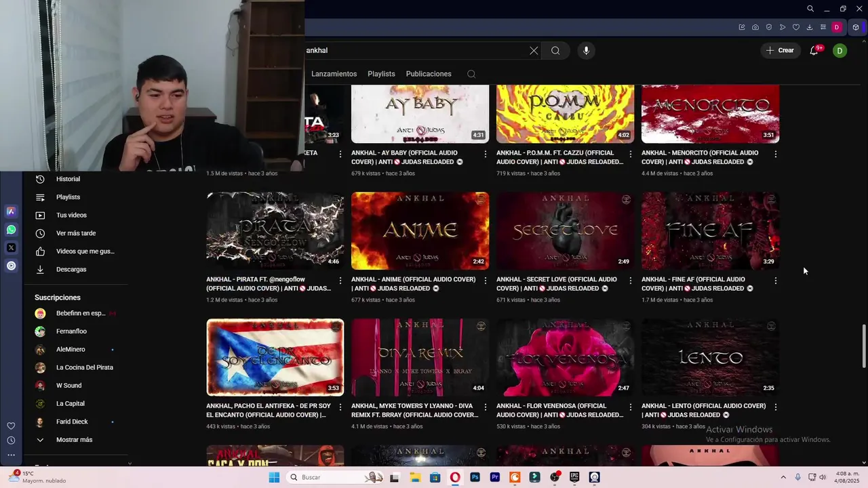Open the Opera send arrow icon
The height and width of the screenshot is (488, 868).
click(783, 27)
